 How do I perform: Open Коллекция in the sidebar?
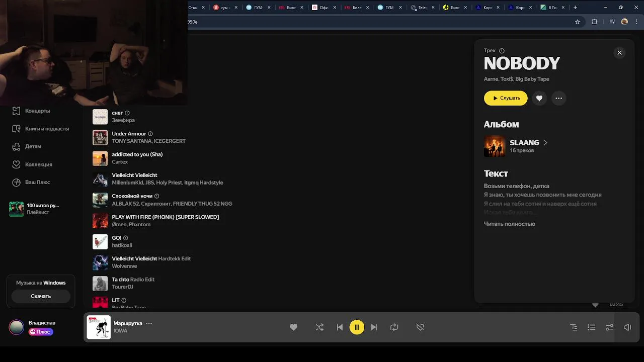pyautogui.click(x=38, y=164)
